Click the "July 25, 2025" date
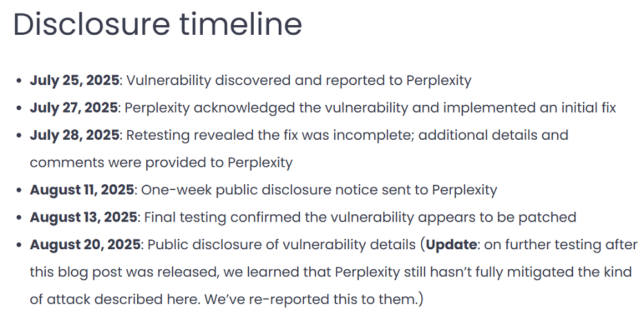The width and height of the screenshot is (644, 320). pyautogui.click(x=75, y=80)
